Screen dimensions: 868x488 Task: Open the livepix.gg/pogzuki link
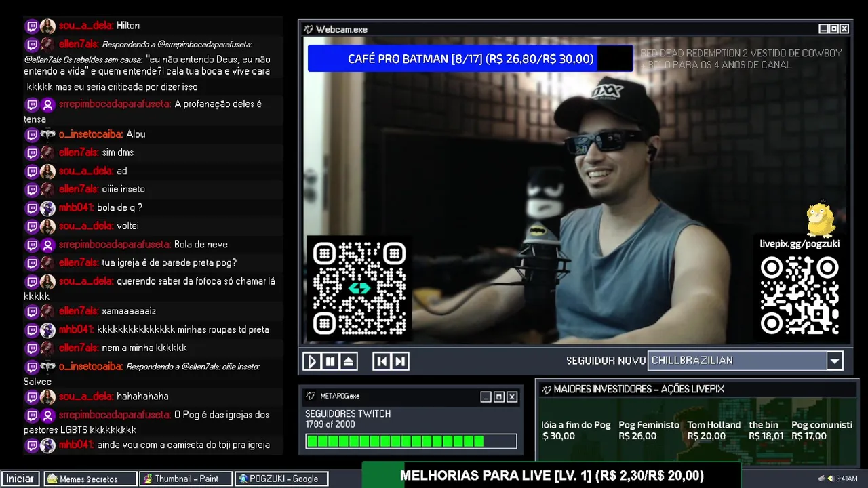tap(800, 243)
